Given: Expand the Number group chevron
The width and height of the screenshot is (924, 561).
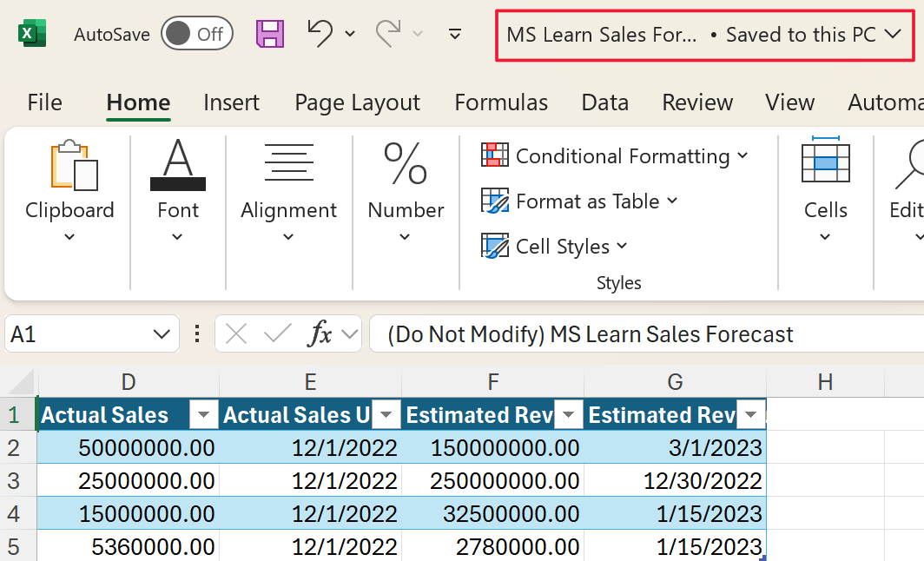Looking at the screenshot, I should pos(405,237).
